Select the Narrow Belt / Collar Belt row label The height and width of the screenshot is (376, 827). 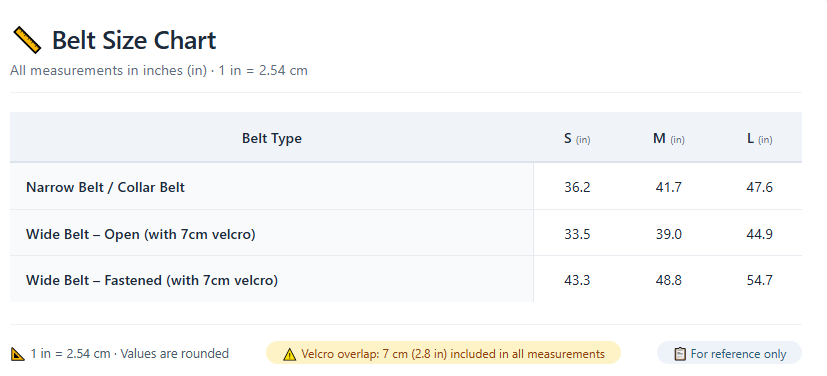(105, 187)
